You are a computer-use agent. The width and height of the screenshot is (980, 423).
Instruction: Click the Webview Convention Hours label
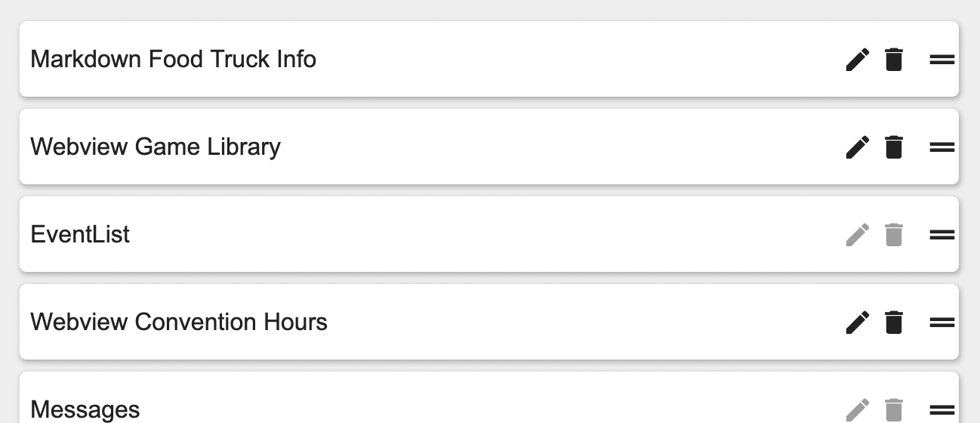click(x=179, y=322)
